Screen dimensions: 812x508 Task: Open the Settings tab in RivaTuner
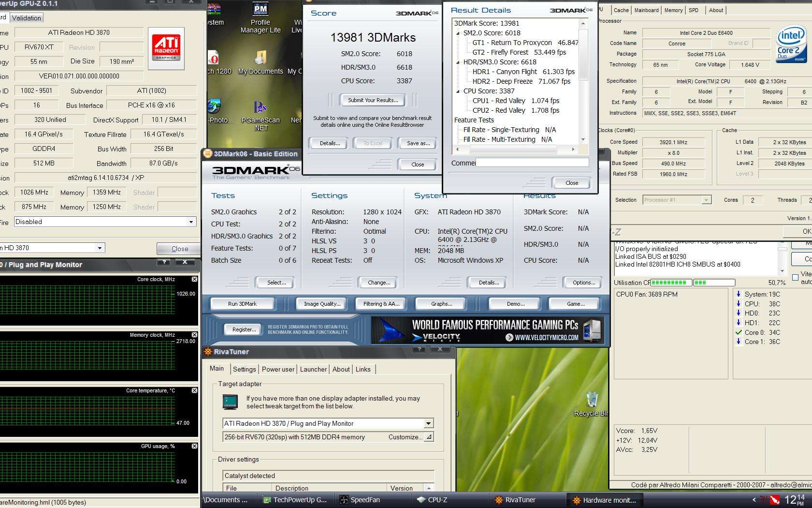[x=244, y=369]
